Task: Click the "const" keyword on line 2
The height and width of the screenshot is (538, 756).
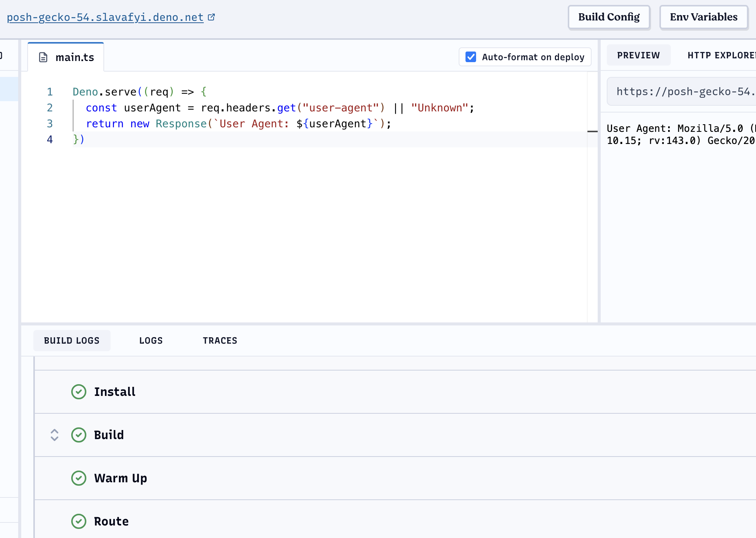Action: [101, 108]
